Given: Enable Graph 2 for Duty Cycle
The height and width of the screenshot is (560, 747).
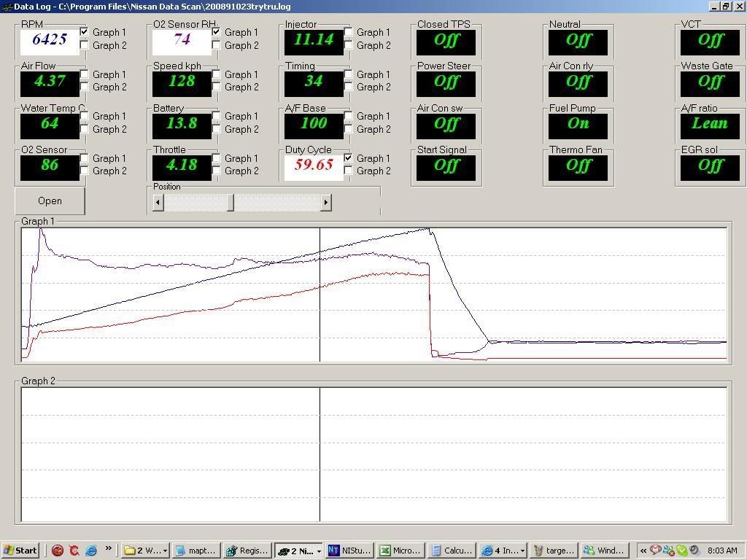Looking at the screenshot, I should (x=349, y=171).
